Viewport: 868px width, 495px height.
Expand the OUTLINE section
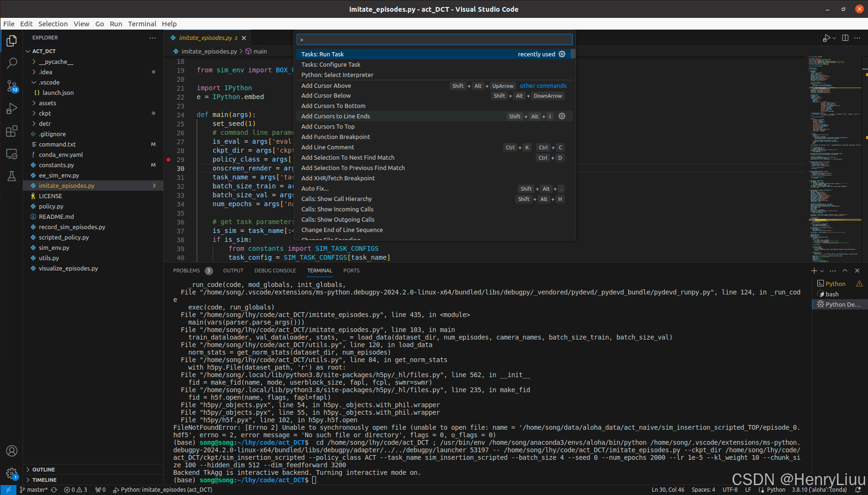[x=45, y=469]
